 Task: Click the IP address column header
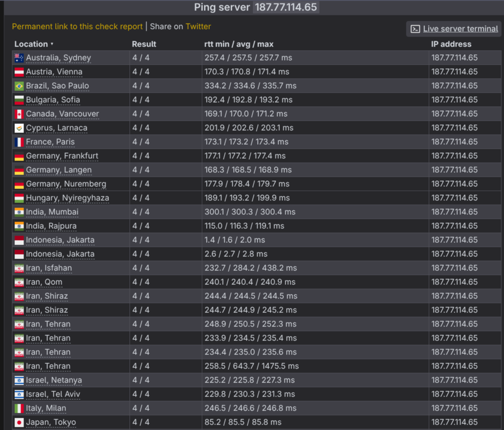tap(451, 44)
